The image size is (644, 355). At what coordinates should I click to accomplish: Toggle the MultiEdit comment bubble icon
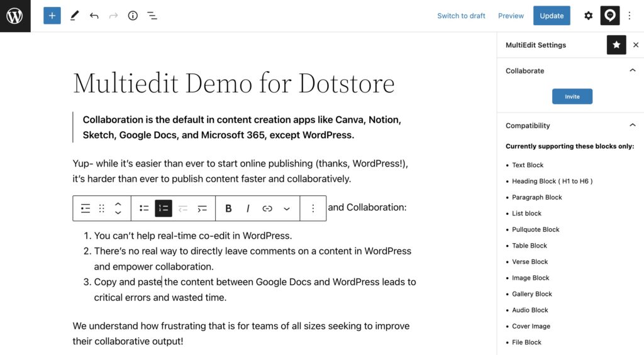pos(610,16)
